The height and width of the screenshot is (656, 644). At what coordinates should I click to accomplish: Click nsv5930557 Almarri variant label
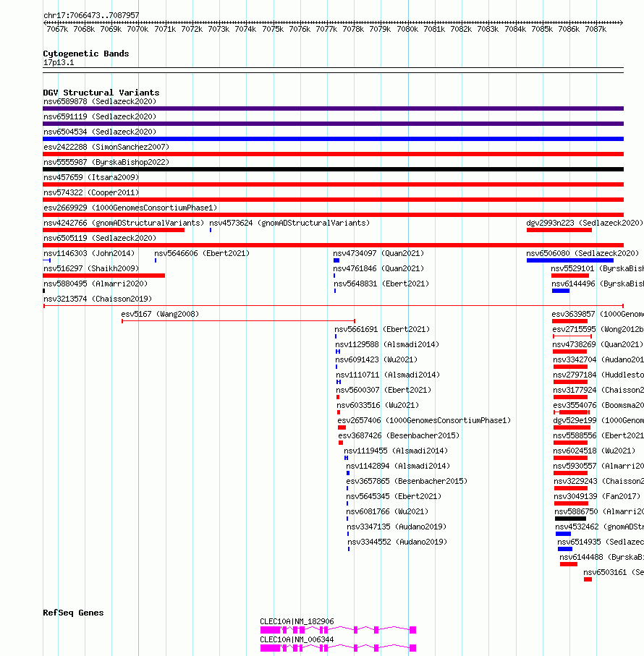coord(599,466)
